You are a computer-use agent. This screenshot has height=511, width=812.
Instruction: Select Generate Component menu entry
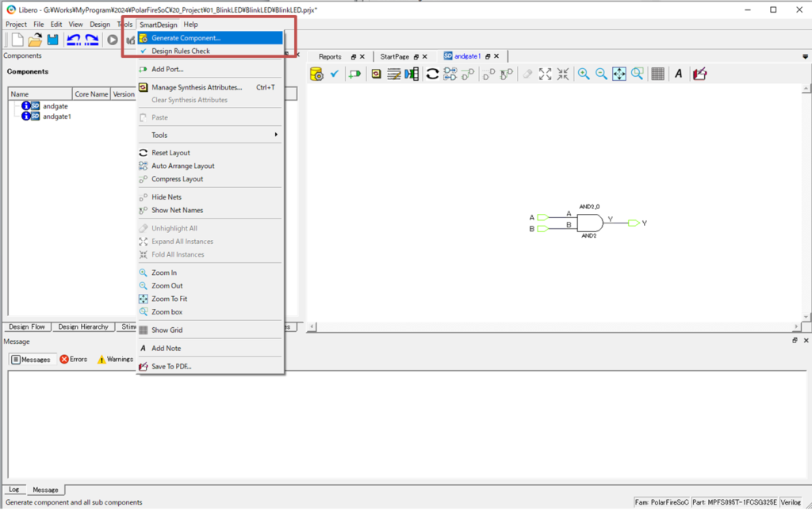coord(186,38)
